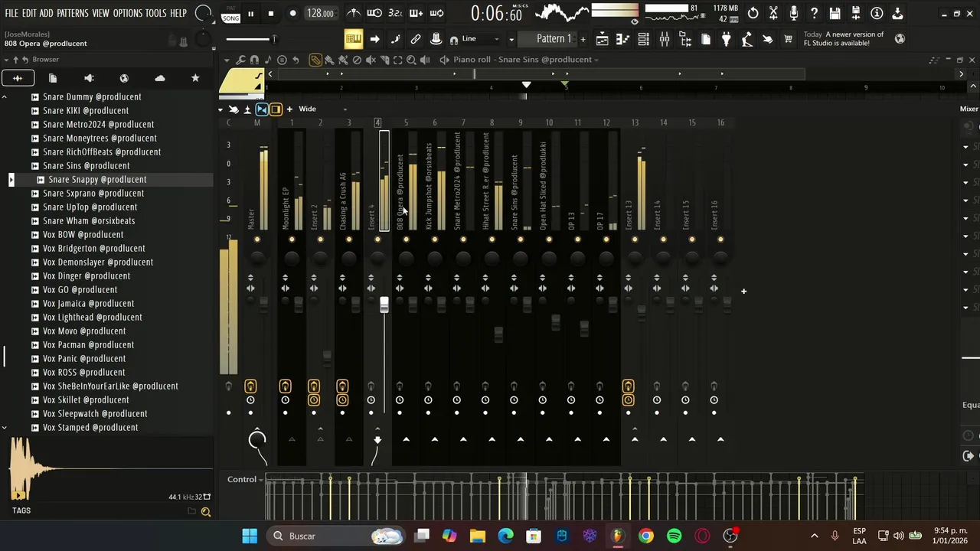Toggle Insert 13 latency clock button
The width and height of the screenshot is (980, 551).
(x=628, y=400)
